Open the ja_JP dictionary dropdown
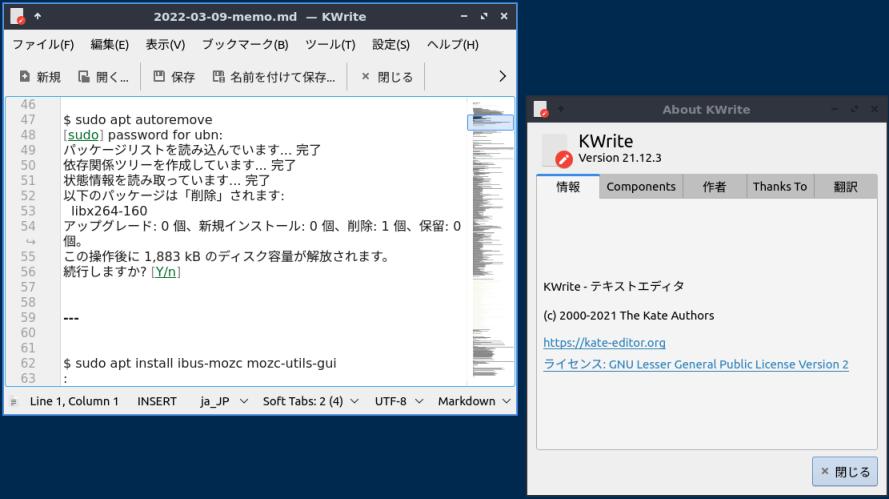This screenshot has height=499, width=889. [223, 401]
